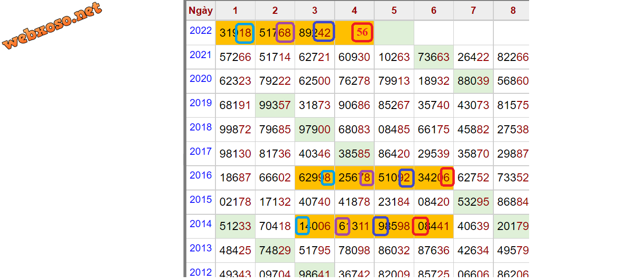Click the red-boxed 56 in 2022 row
The width and height of the screenshot is (644, 280).
click(362, 32)
